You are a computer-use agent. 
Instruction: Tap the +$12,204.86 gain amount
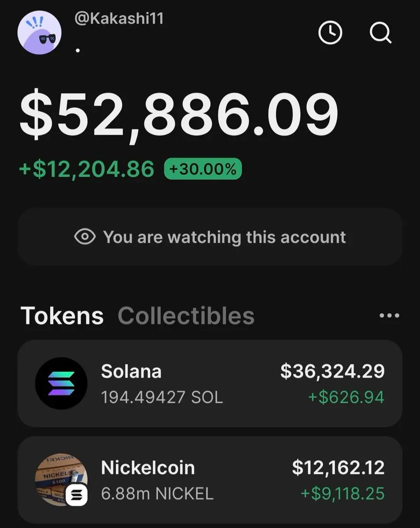pyautogui.click(x=87, y=169)
